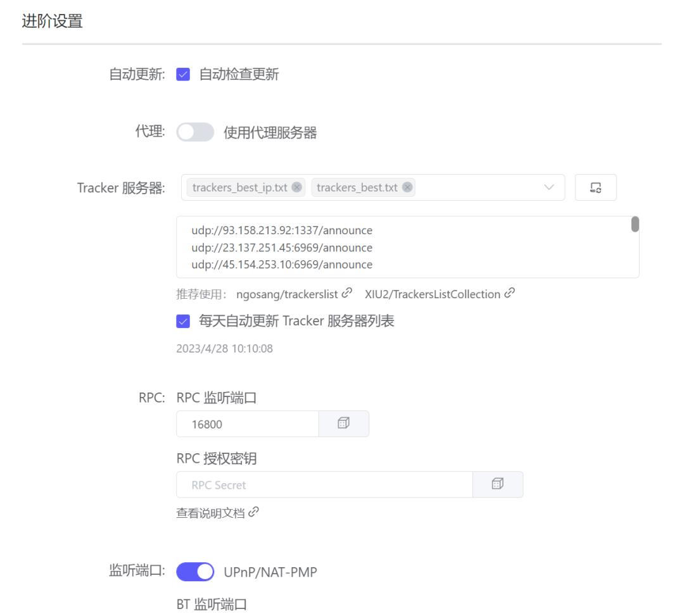Click dice icon to randomize RPC listen port
The width and height of the screenshot is (684, 616).
343,424
